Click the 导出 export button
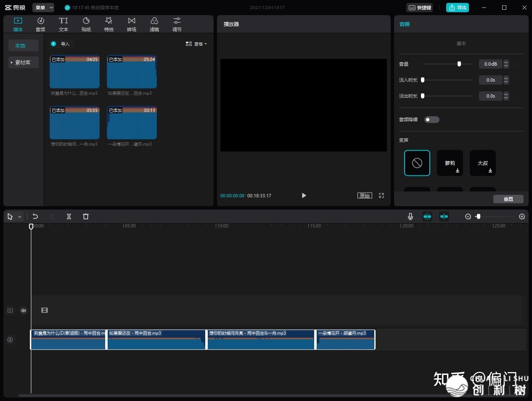This screenshot has width=532, height=401. 458,8
